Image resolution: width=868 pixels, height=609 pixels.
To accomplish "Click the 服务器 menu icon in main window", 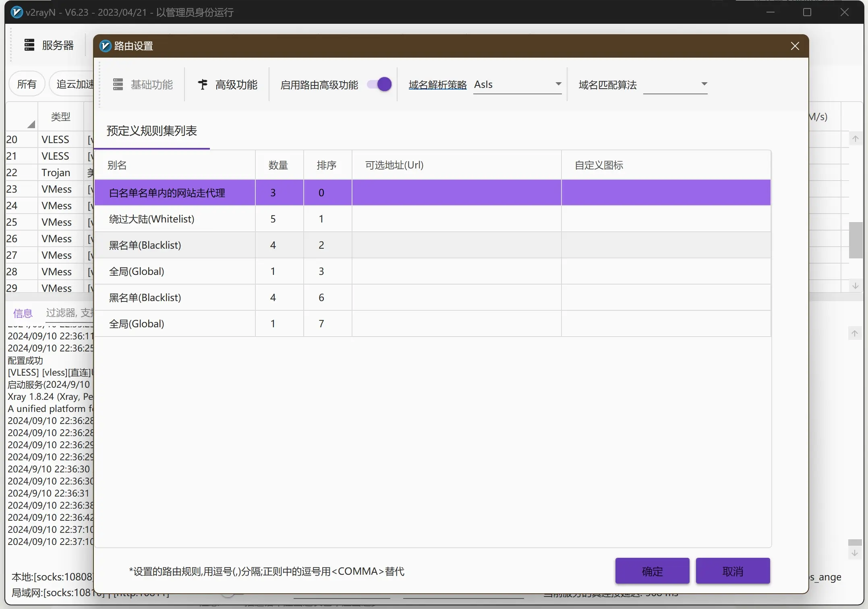I will click(29, 45).
